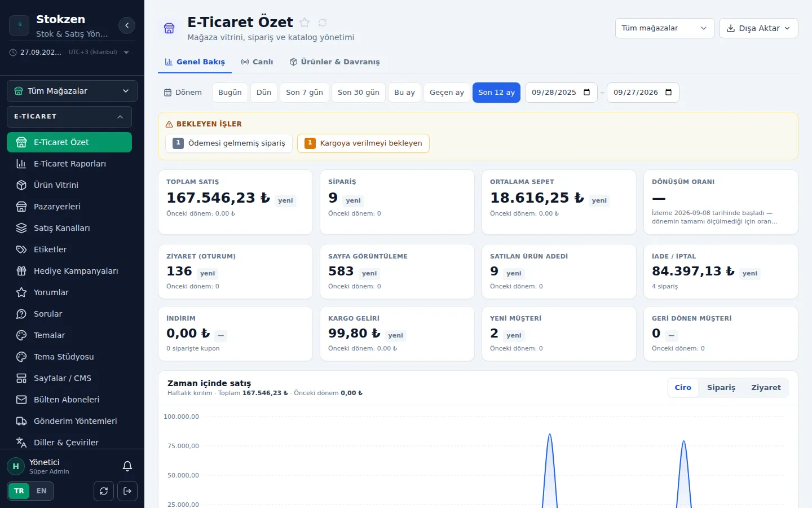812x508 pixels.
Task: Click the end date field 09/27/2026
Action: tap(643, 93)
